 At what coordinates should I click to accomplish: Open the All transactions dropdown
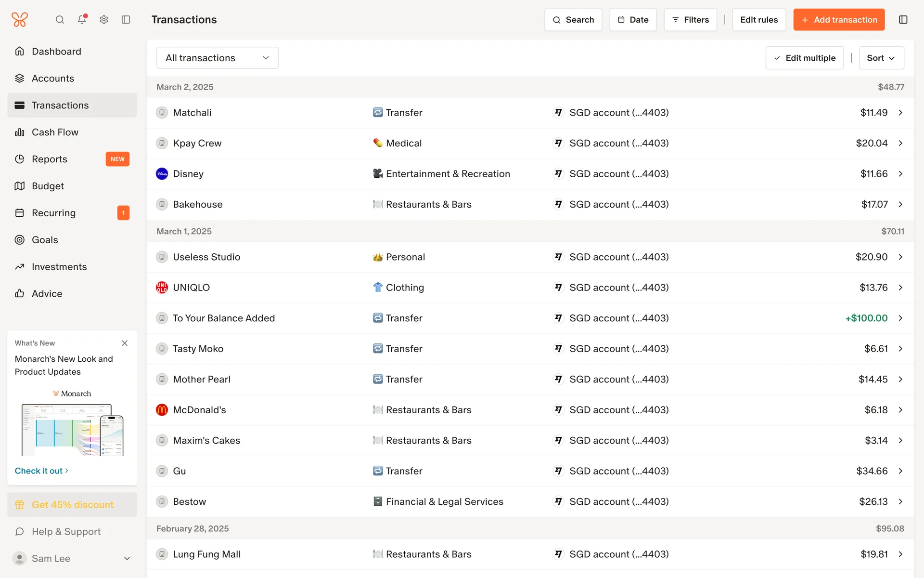click(x=217, y=58)
